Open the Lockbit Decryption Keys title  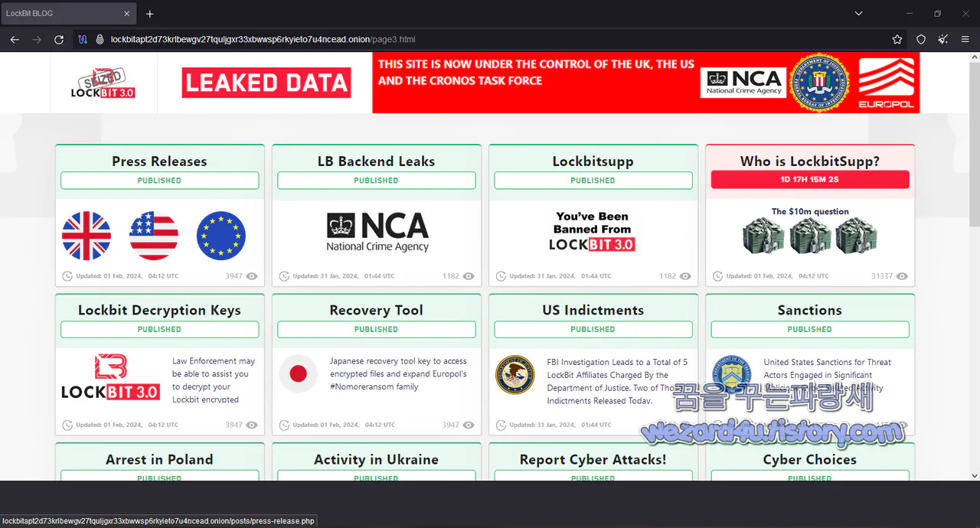pyautogui.click(x=159, y=310)
